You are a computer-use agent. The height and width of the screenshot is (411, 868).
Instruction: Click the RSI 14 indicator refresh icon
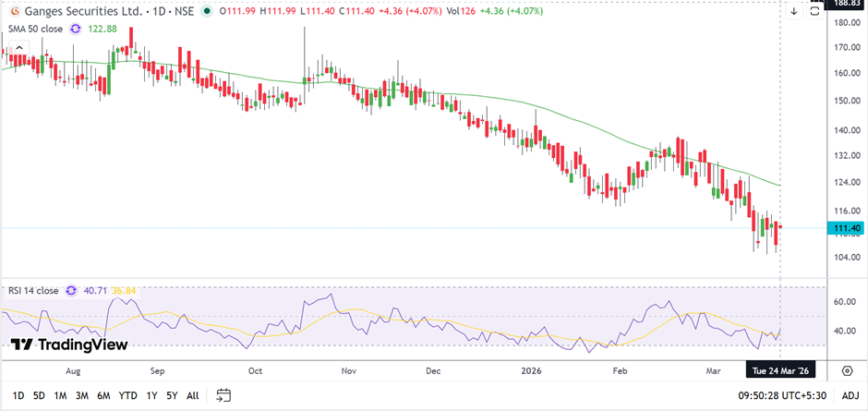point(68,291)
